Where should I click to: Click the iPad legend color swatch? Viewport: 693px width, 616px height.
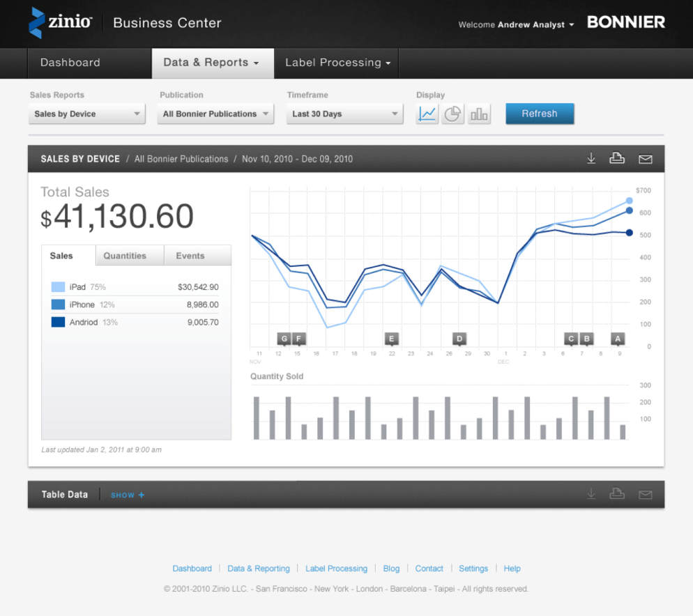coord(58,287)
